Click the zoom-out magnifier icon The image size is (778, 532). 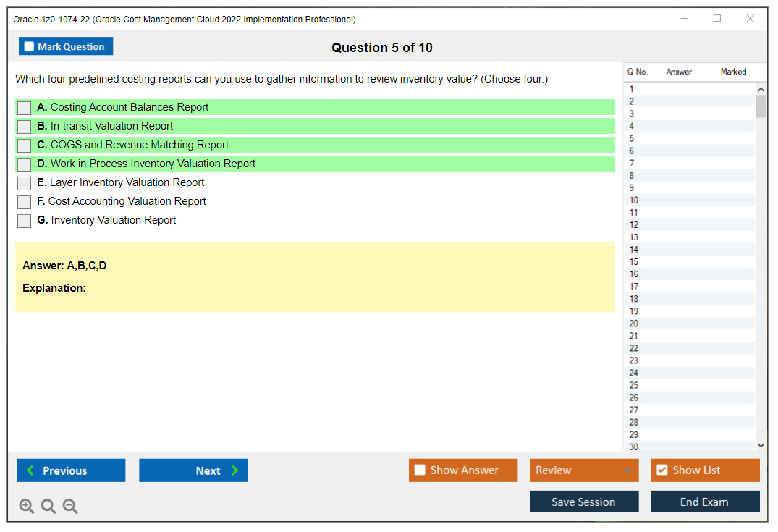pos(69,506)
